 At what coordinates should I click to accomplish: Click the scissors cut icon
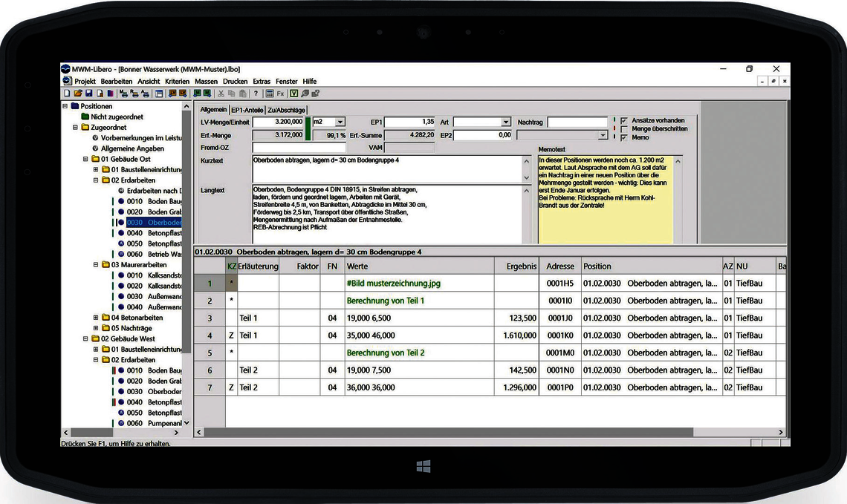221,94
